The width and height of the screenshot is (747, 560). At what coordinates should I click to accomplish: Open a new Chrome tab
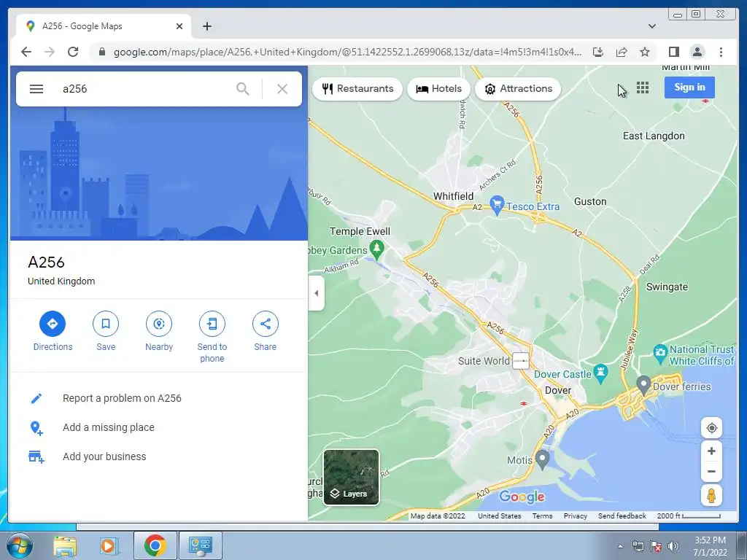coord(206,26)
